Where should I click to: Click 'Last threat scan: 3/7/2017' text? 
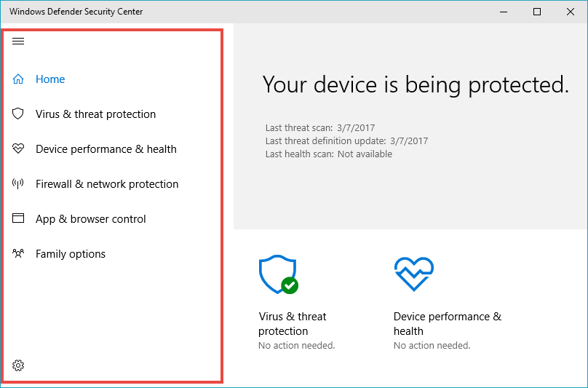320,128
